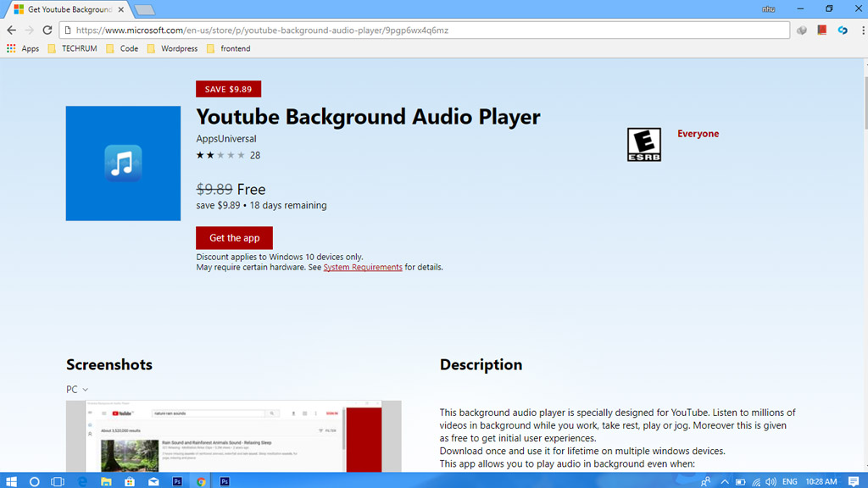This screenshot has width=868, height=488.
Task: Click the Screenshots section heading
Action: (109, 364)
